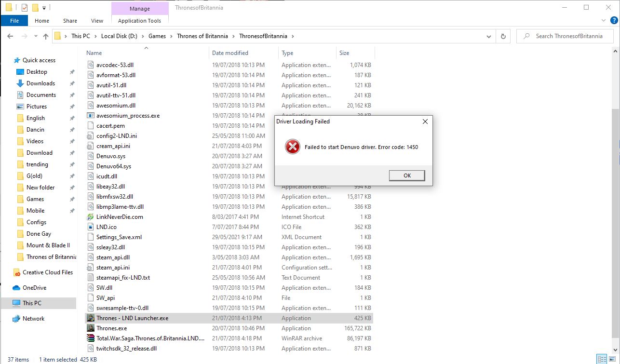Image resolution: width=620 pixels, height=364 pixels.
Task: Select the Denuvo64.sys file icon
Action: [90, 166]
